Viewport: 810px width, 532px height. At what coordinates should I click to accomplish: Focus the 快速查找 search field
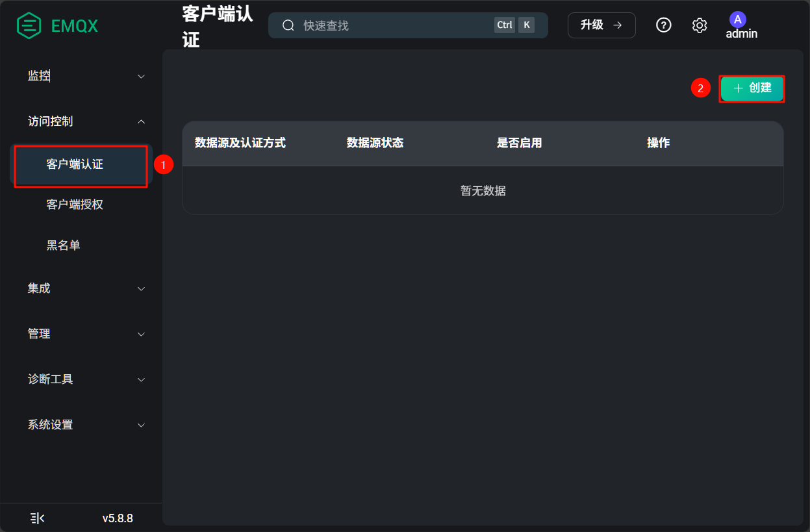(390, 25)
